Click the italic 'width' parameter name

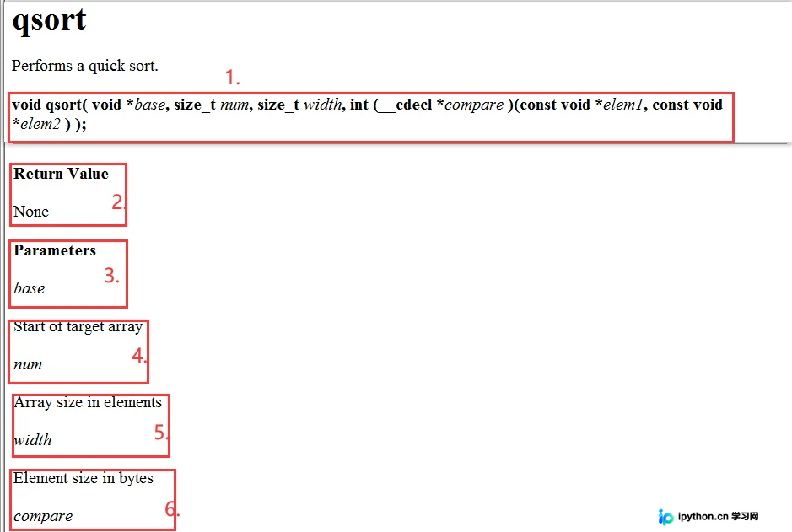tap(33, 439)
